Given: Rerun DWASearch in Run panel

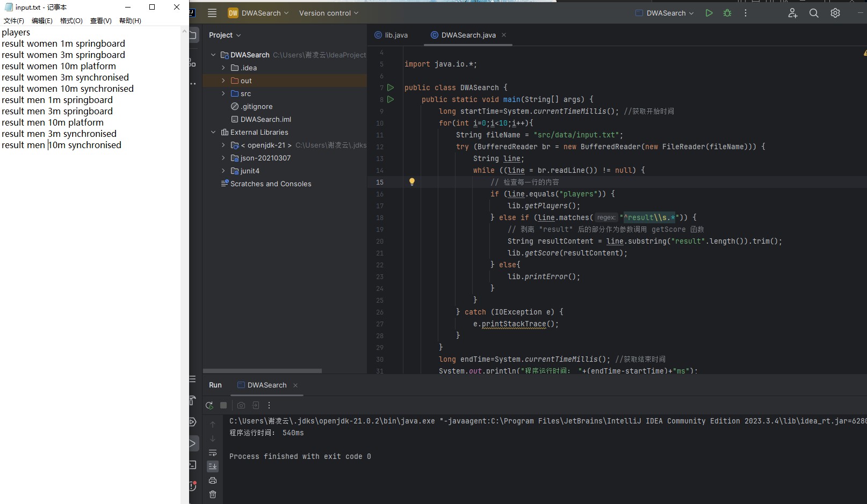Looking at the screenshot, I should coord(209,405).
